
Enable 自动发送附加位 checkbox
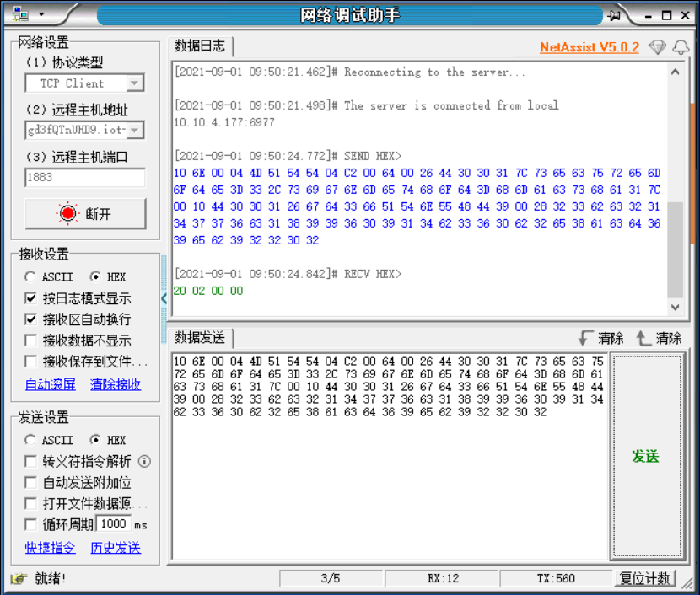[x=31, y=483]
